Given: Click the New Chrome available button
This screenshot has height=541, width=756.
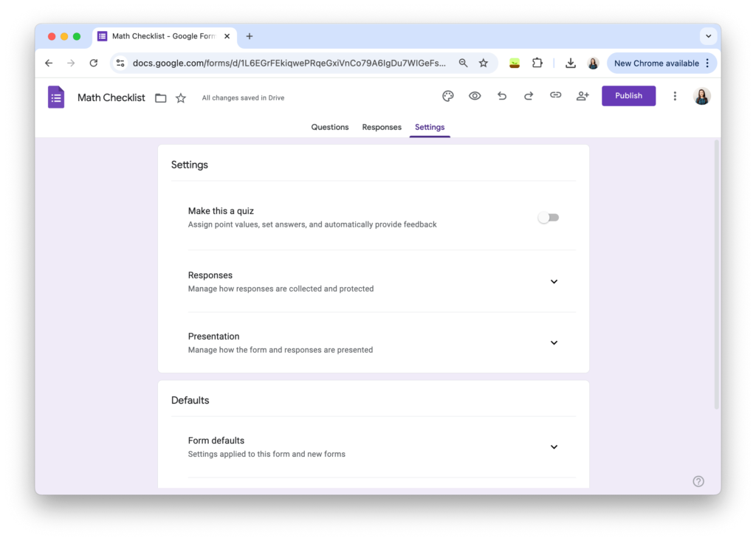Looking at the screenshot, I should click(x=657, y=63).
